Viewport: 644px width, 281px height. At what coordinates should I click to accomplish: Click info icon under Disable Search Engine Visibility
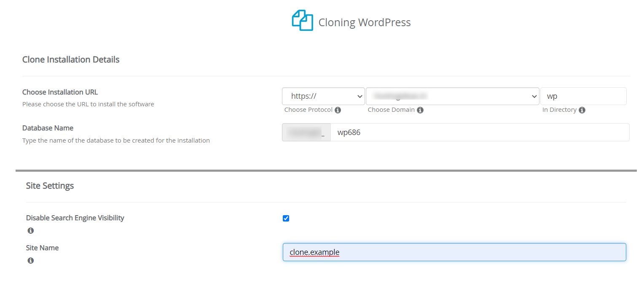point(30,231)
